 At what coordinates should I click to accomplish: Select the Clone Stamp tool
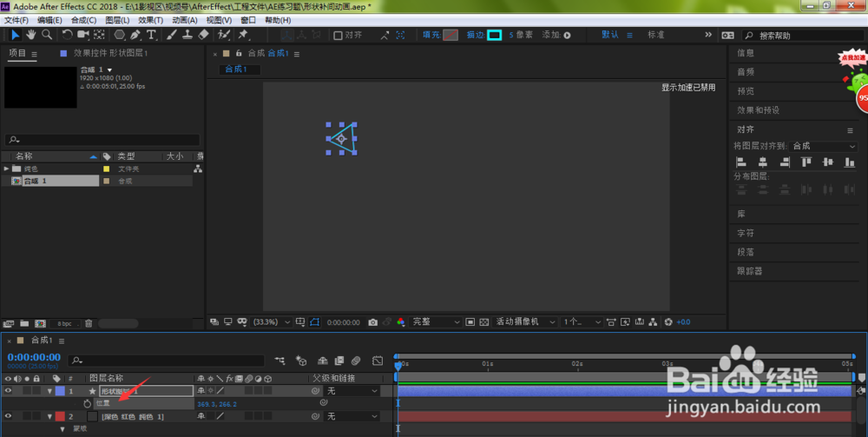[187, 35]
